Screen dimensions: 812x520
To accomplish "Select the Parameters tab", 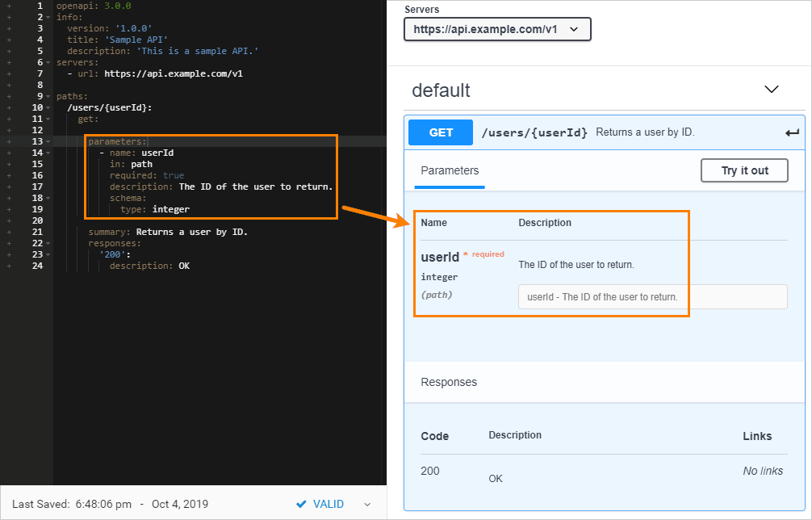I will (450, 171).
